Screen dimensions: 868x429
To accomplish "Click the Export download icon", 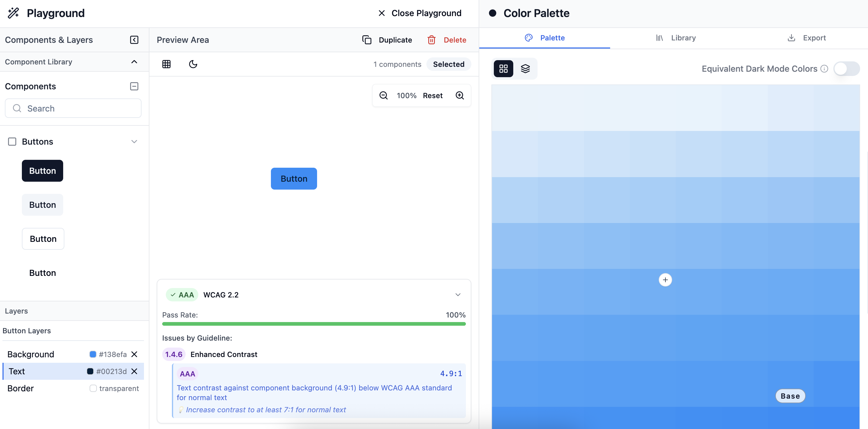I will click(x=791, y=38).
